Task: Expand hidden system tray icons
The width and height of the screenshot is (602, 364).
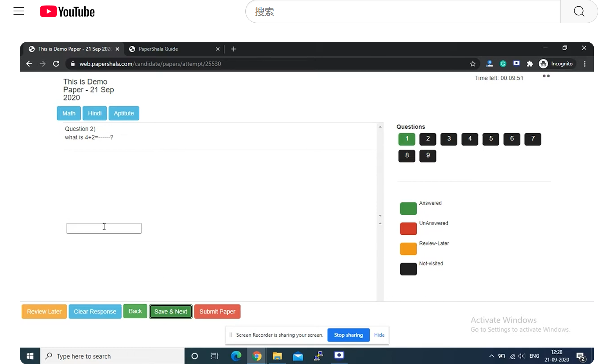Action: [x=491, y=356]
